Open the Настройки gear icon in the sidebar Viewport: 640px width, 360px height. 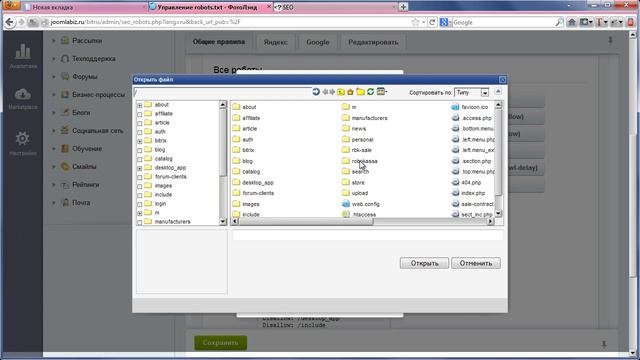click(x=22, y=143)
